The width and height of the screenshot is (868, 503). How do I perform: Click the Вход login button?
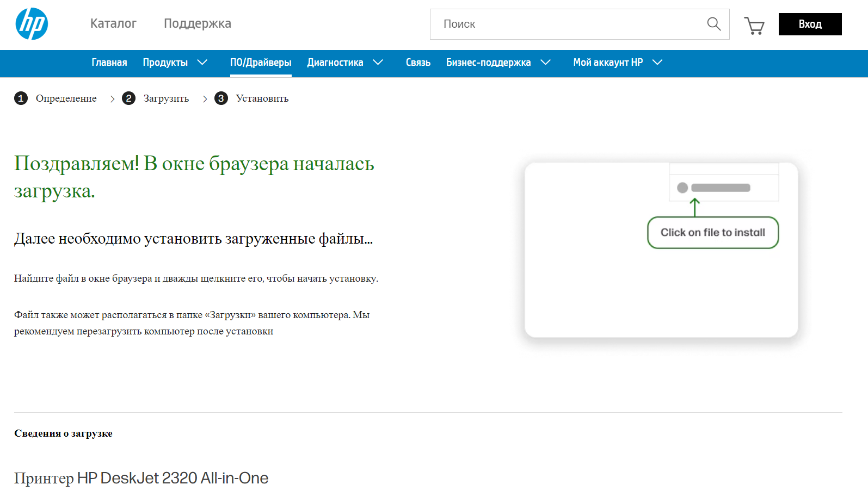810,24
